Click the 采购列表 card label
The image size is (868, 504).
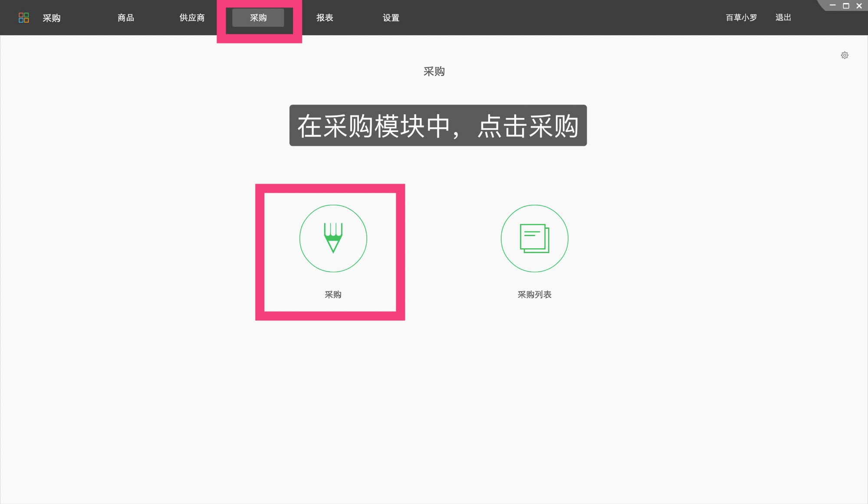(x=534, y=295)
